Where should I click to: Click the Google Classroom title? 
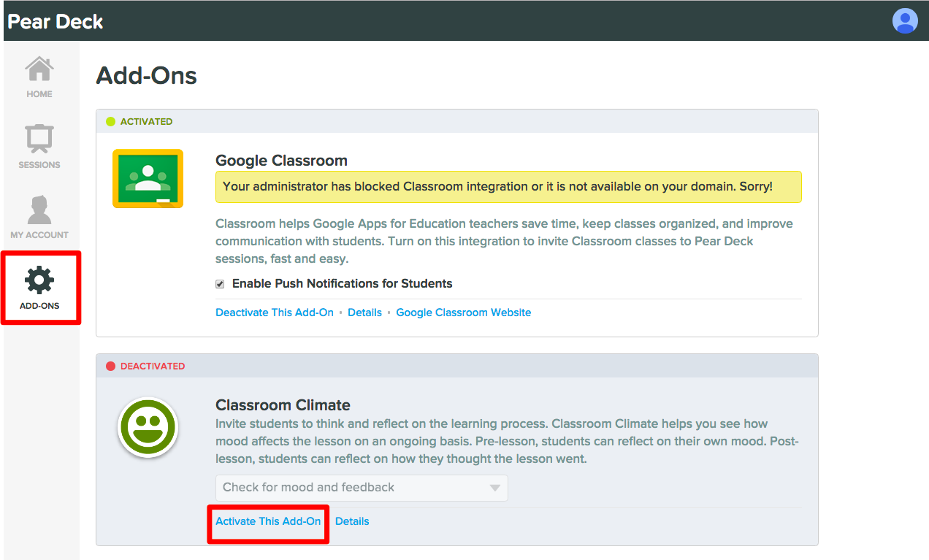click(282, 161)
